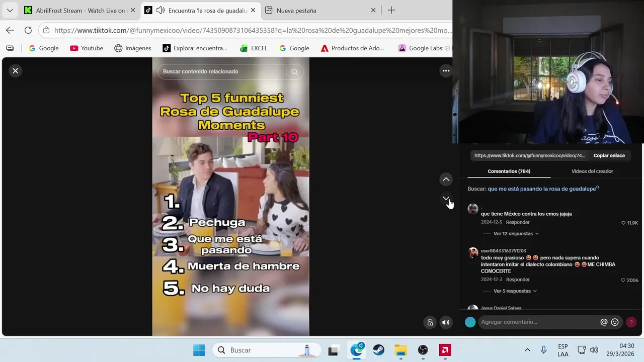This screenshot has height=362, width=644.
Task: Click the site info icon in the address bar
Action: pyautogui.click(x=46, y=30)
